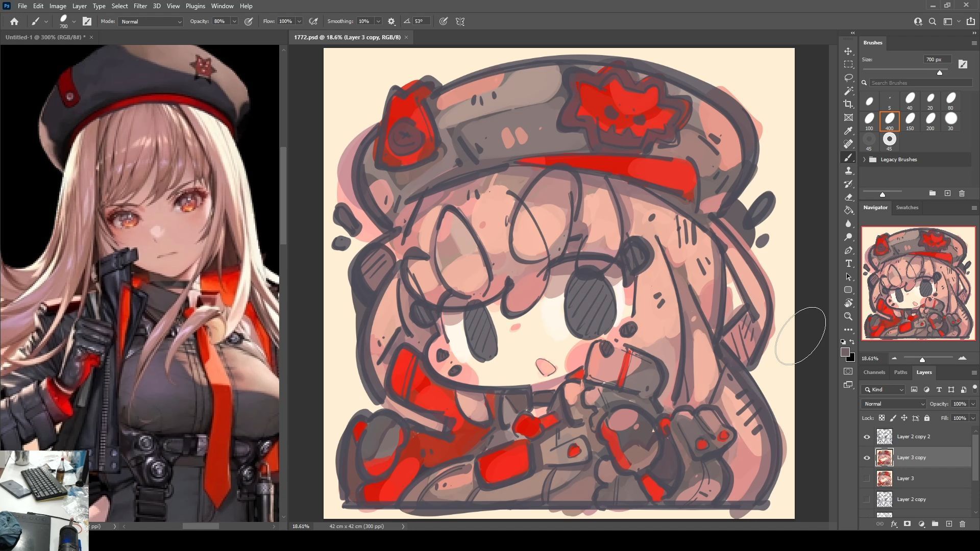Expand the Legacy Brushes folder
This screenshot has height=551, width=980.
click(x=864, y=160)
